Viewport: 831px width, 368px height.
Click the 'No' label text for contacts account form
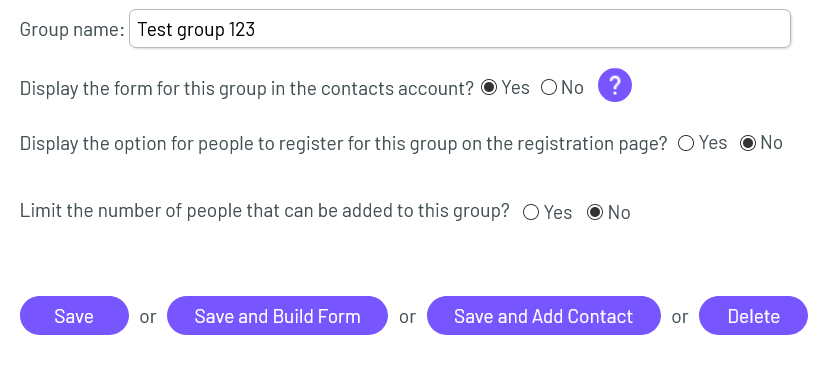pos(572,87)
